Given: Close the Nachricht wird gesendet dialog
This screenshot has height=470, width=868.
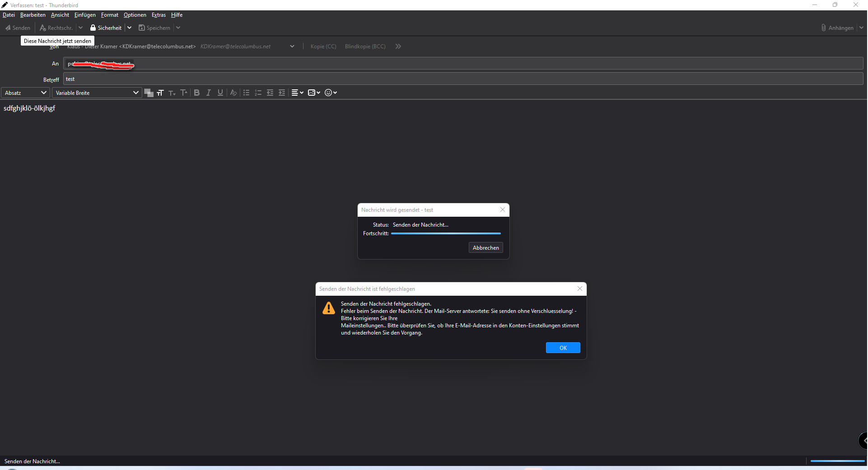Looking at the screenshot, I should tap(503, 210).
